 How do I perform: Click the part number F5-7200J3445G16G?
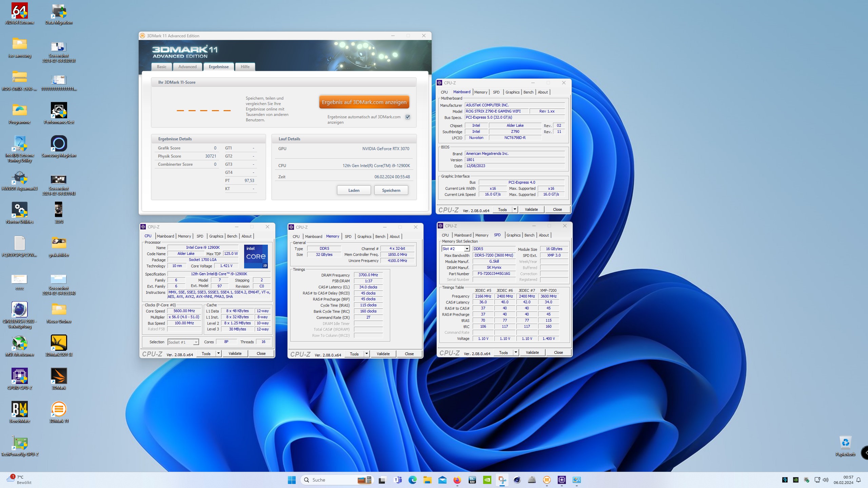point(493,273)
